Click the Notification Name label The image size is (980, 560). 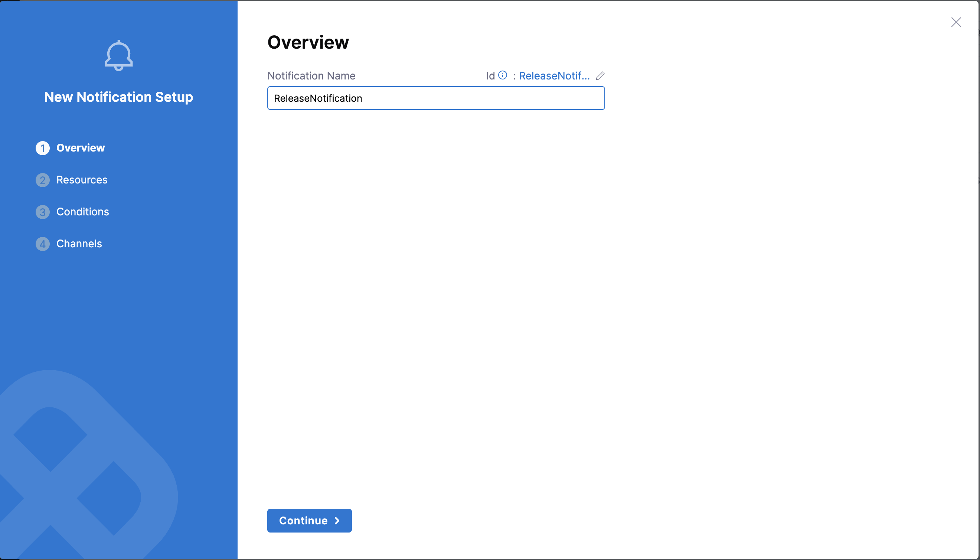click(x=311, y=76)
